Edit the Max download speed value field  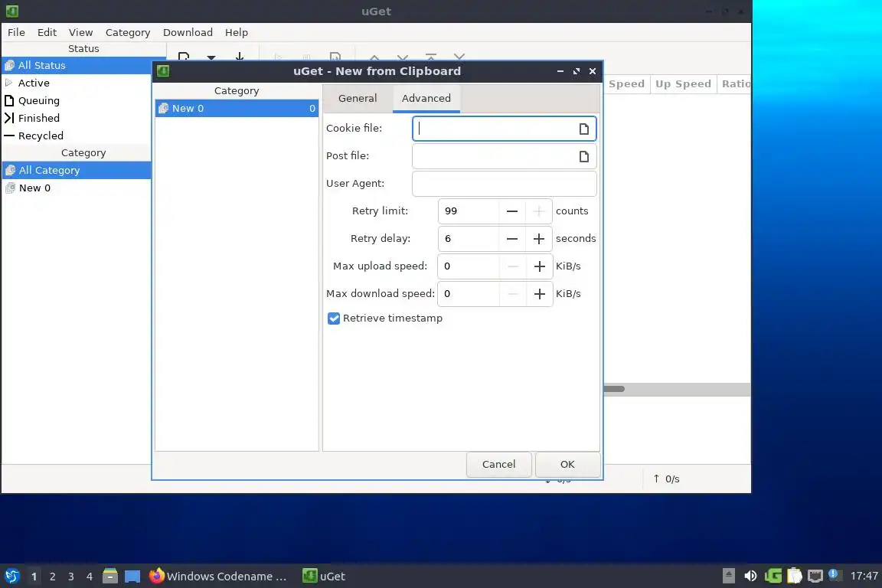[x=469, y=294]
